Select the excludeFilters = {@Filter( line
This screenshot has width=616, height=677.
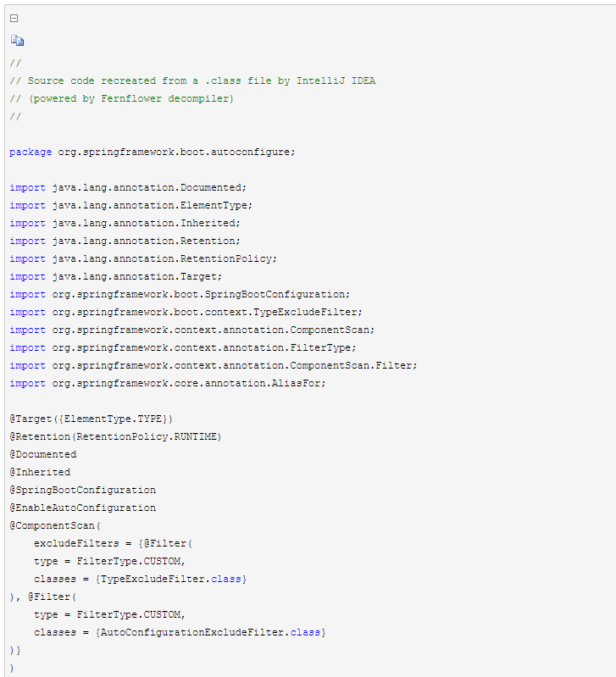(113, 544)
